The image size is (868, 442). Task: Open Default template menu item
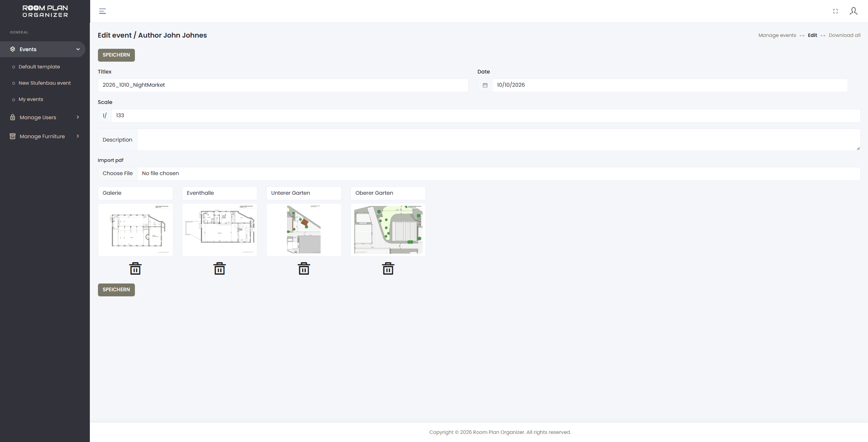39,67
